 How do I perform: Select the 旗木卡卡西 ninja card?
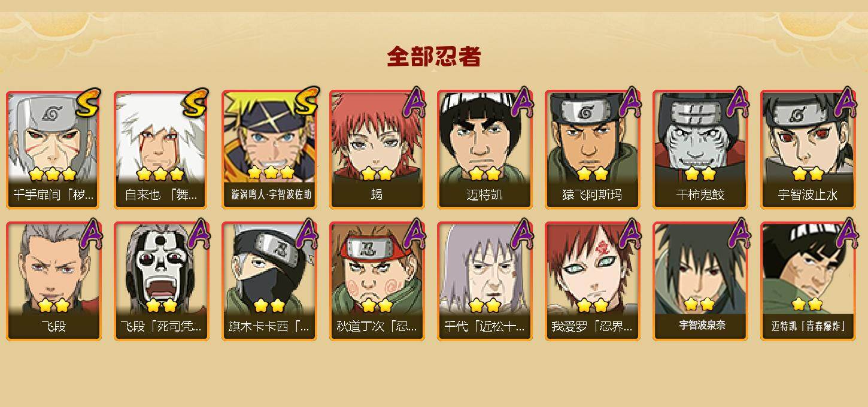pos(269,281)
